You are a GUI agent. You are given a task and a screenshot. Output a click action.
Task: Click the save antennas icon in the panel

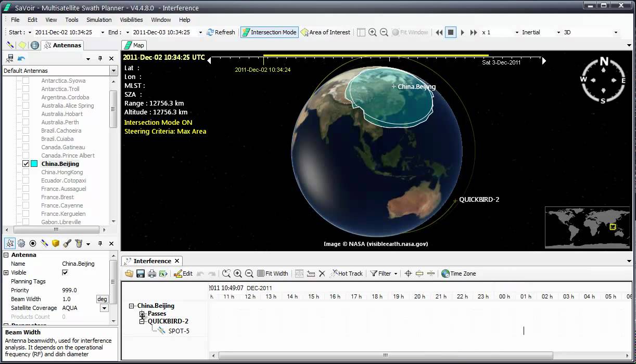click(10, 59)
